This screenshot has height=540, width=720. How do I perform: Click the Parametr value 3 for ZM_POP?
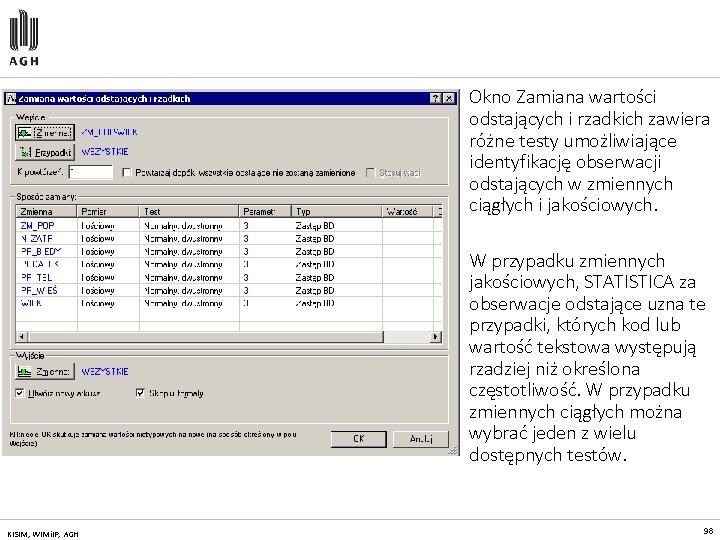click(x=246, y=226)
